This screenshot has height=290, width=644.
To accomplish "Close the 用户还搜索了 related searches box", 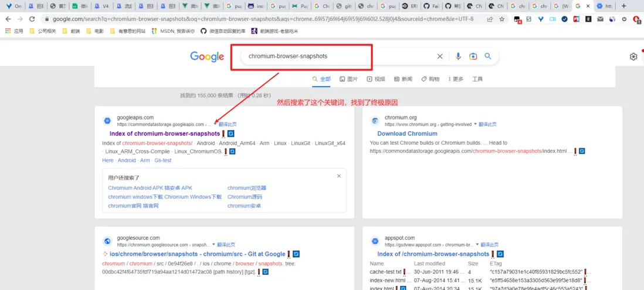I will pyautogui.click(x=339, y=176).
